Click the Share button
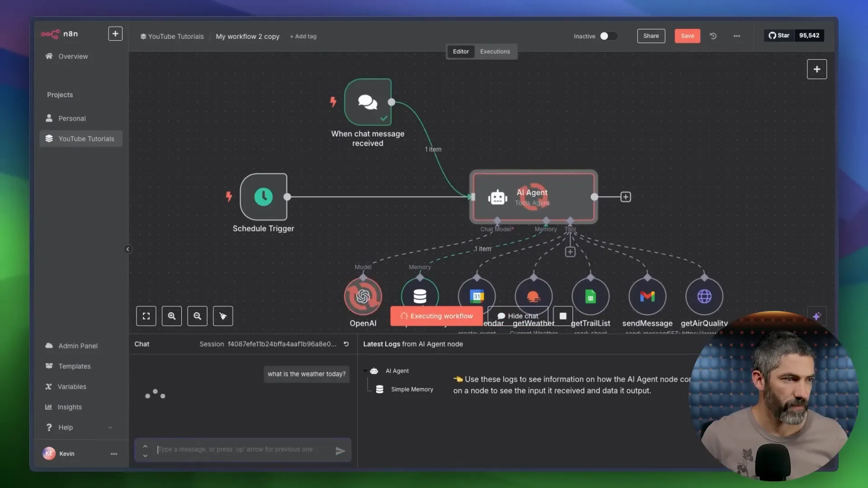Viewport: 868px width, 488px height. click(651, 36)
